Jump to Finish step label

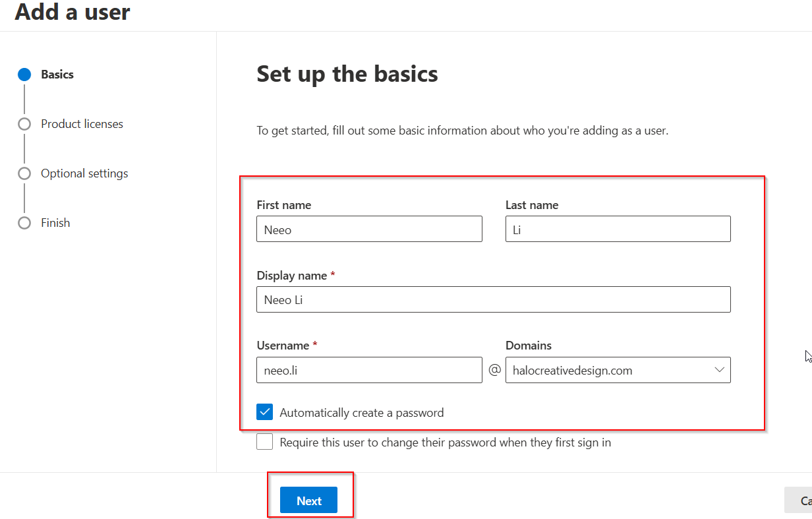(55, 223)
